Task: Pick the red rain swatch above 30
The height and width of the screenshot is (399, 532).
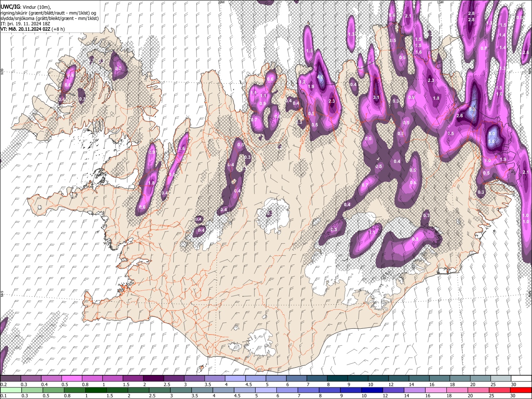Action: (x=520, y=390)
